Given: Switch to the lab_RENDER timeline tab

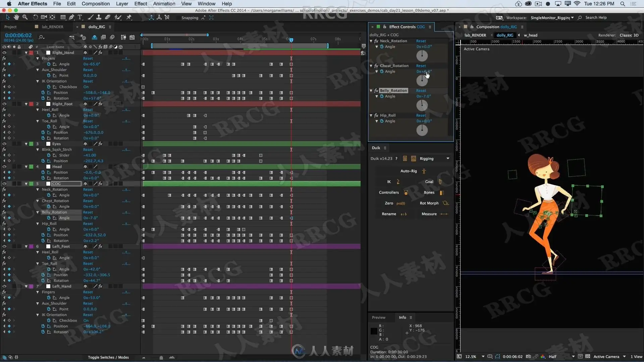Looking at the screenshot, I should point(52,27).
